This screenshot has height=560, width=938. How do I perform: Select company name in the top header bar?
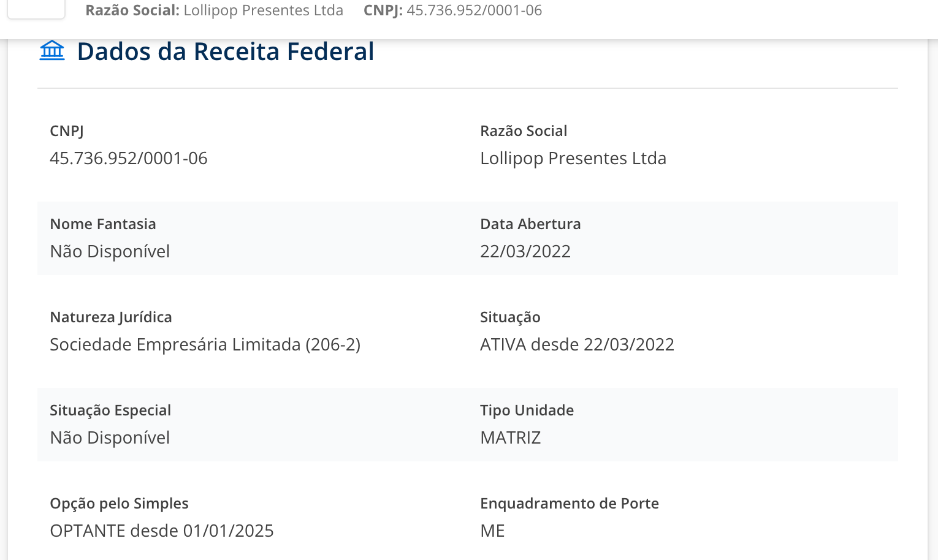(263, 10)
